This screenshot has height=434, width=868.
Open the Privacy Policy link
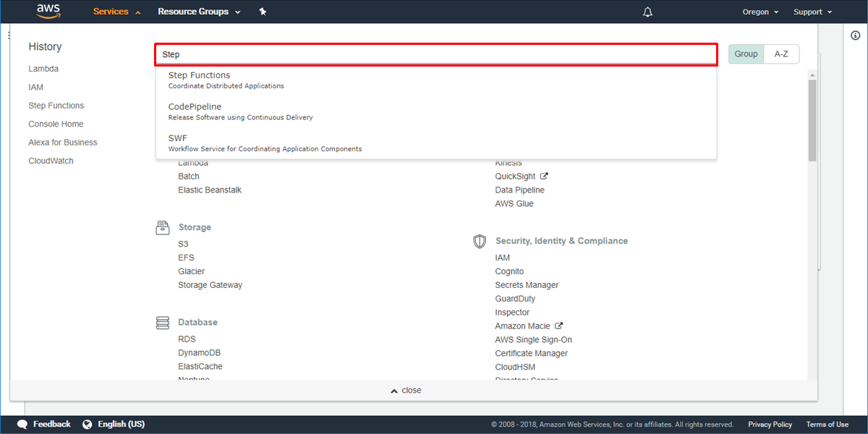770,425
